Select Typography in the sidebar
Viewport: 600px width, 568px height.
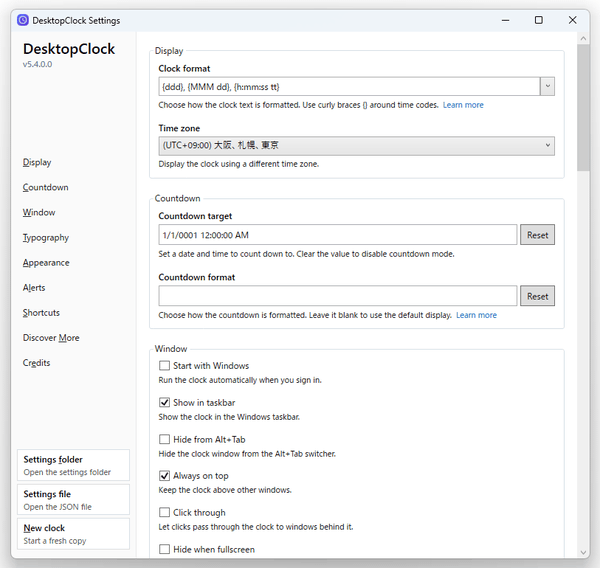pos(46,238)
